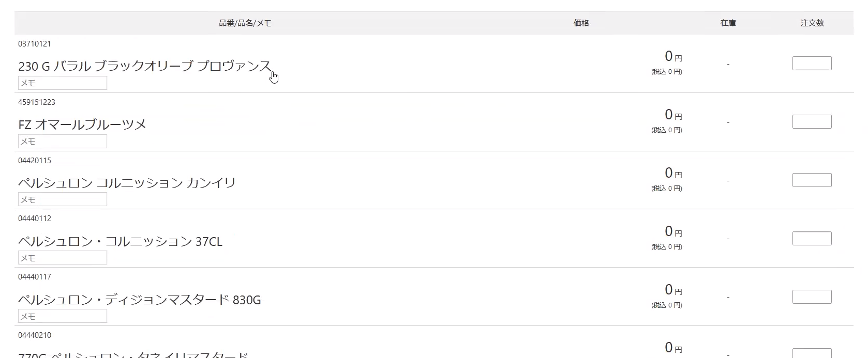The height and width of the screenshot is (358, 868).
Task: Click order quantity box for item 459151223
Action: coord(812,122)
